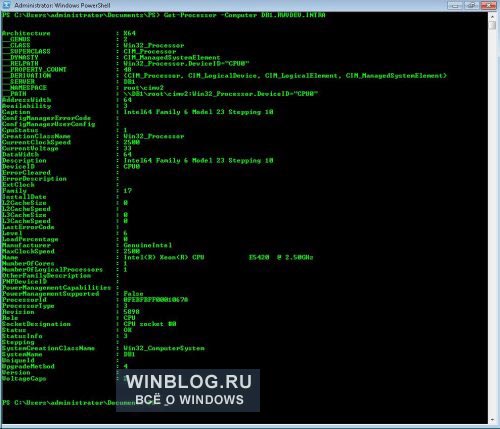
Task: Select the __PATH property label
Action: pos(14,94)
